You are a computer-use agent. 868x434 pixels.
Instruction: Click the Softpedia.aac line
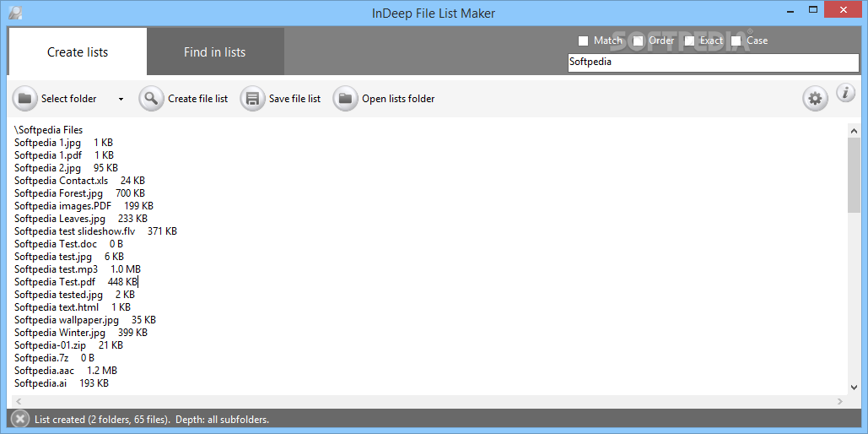pos(66,371)
